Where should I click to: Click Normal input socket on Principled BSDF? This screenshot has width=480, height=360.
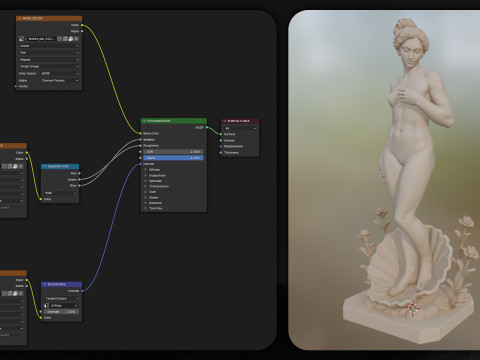pos(140,164)
